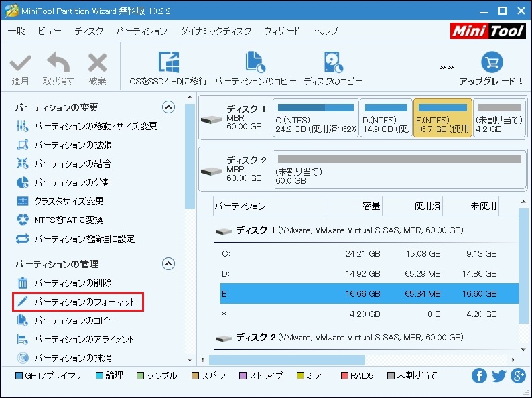This screenshot has height=398, width=532.
Task: Click the アップグレード shopping cart icon
Action: [492, 62]
